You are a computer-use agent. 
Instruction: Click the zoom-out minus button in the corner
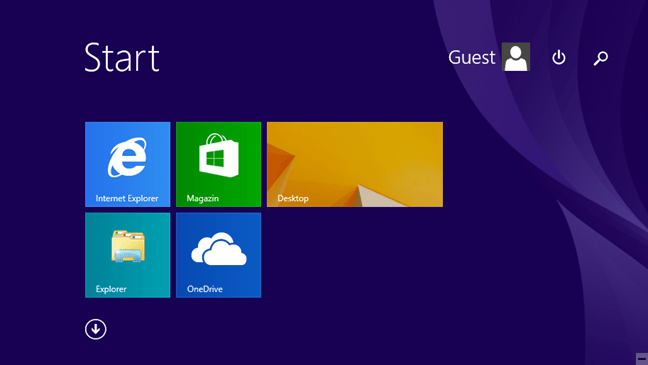click(x=642, y=359)
